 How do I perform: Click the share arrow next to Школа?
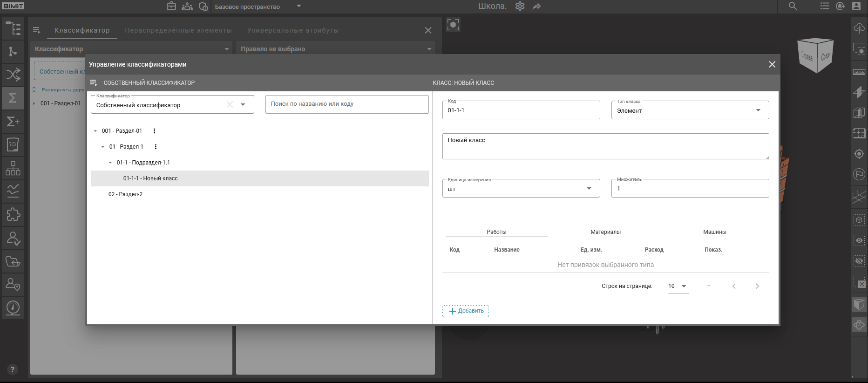(x=537, y=7)
